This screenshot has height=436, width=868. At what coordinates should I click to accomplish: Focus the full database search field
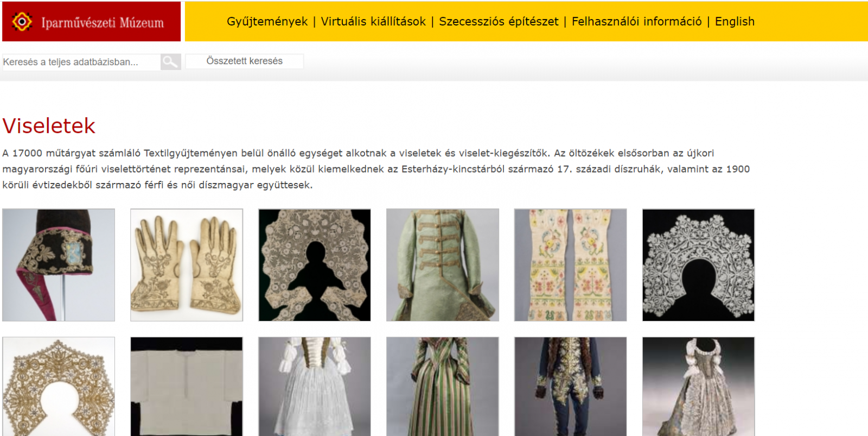(x=81, y=62)
